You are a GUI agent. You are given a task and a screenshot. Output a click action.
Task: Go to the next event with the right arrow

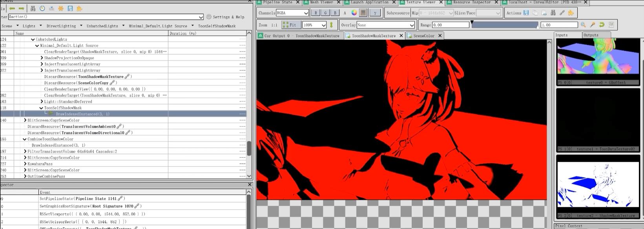pos(21,8)
